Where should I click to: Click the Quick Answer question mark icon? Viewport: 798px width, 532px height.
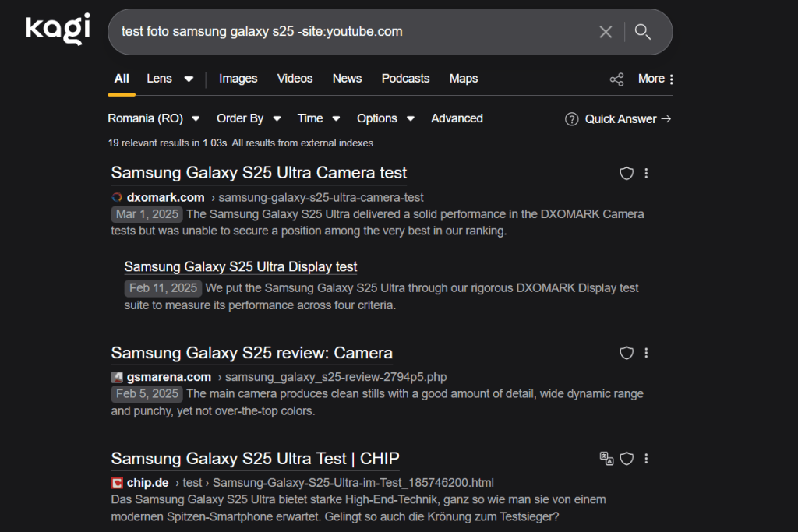click(x=571, y=119)
